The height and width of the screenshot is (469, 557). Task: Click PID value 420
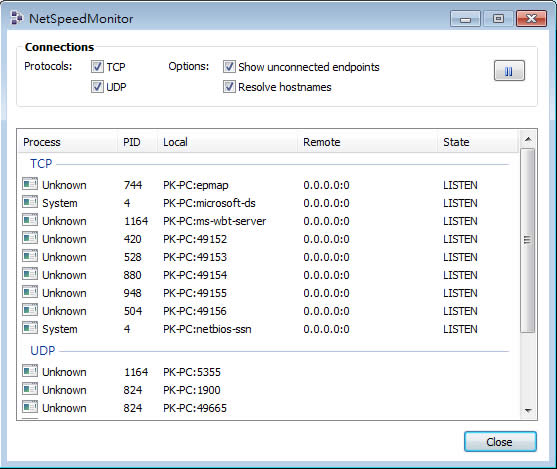133,239
